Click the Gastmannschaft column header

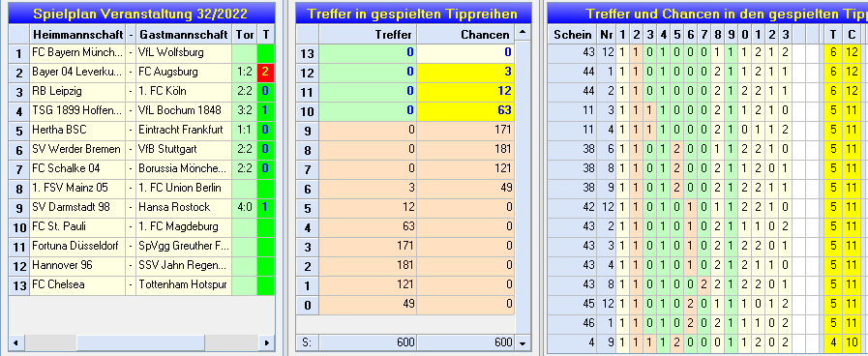point(184,35)
